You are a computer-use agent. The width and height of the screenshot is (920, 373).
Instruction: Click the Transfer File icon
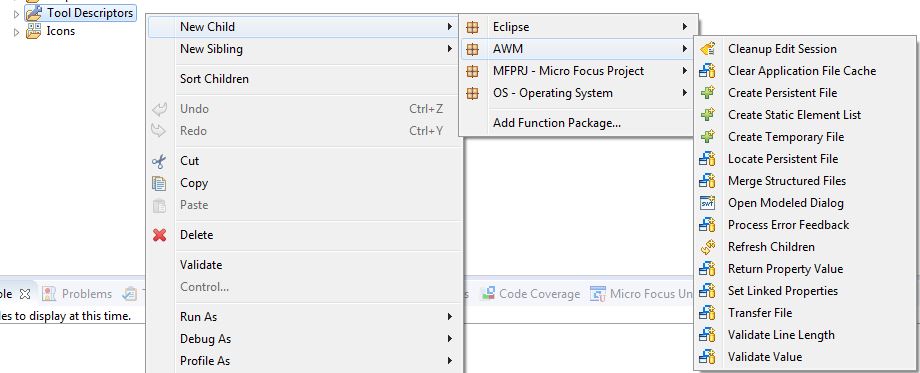pos(708,313)
